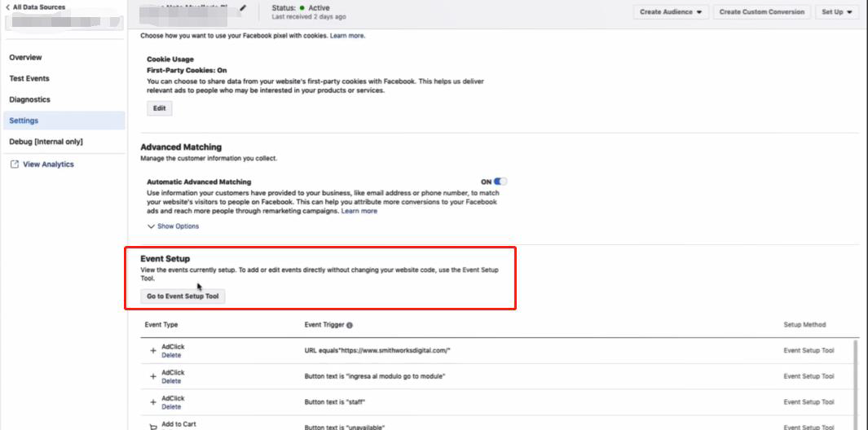Click plus icon of the AdClick URL equals row
The image size is (868, 430).
(152, 351)
